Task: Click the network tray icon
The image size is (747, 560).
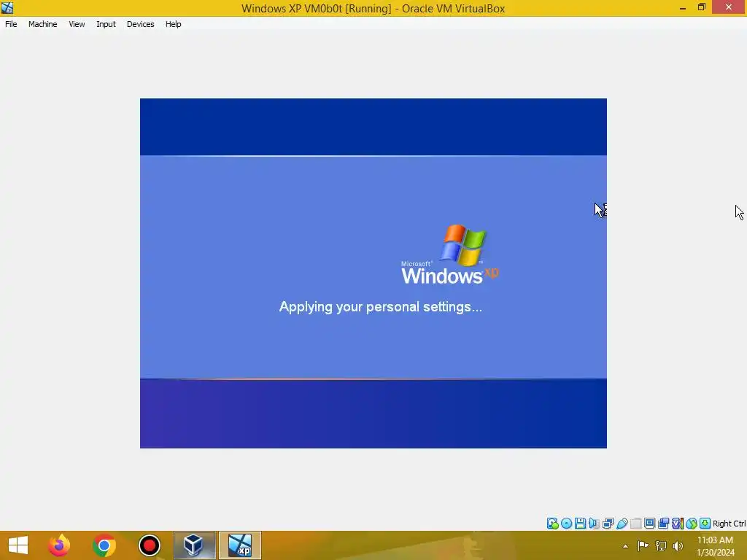Action: point(660,545)
